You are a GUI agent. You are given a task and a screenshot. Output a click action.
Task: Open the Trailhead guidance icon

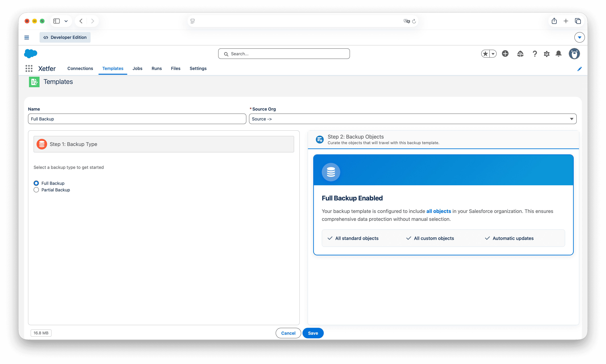(520, 54)
